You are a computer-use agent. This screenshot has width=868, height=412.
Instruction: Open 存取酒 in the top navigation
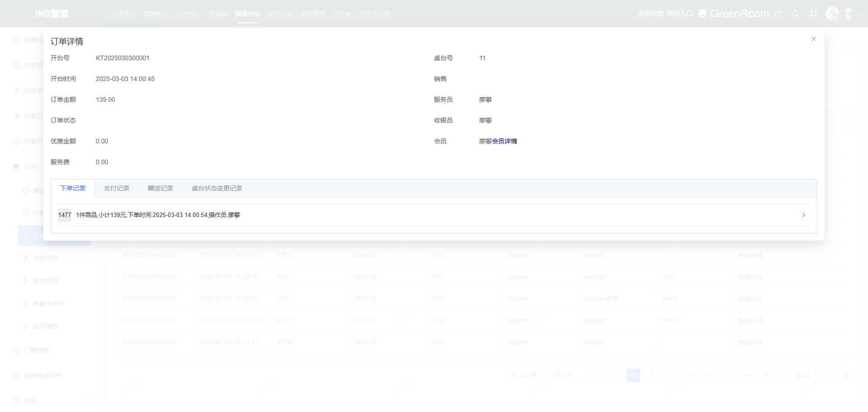(x=218, y=14)
